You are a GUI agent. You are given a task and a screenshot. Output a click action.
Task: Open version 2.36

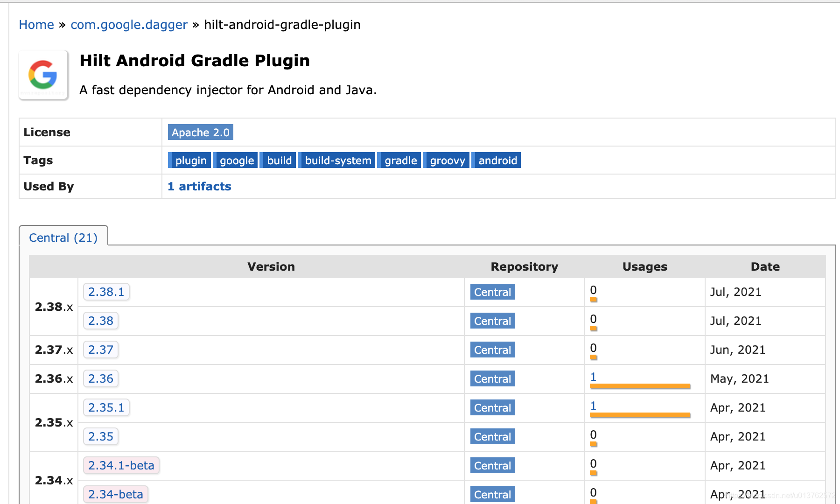pos(101,379)
